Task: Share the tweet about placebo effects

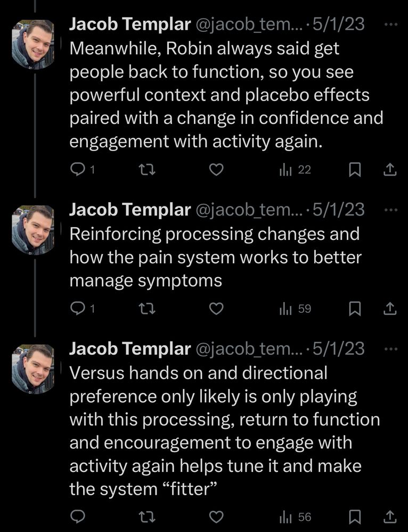Action: 389,170
